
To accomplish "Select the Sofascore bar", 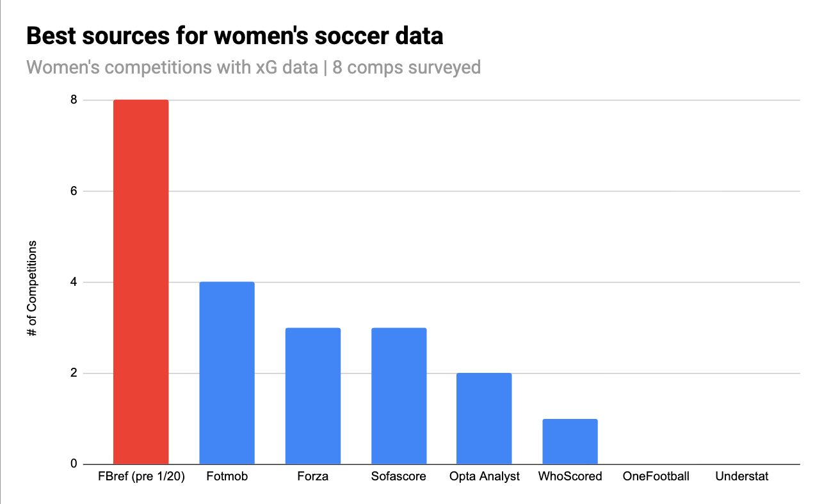I will (x=399, y=396).
